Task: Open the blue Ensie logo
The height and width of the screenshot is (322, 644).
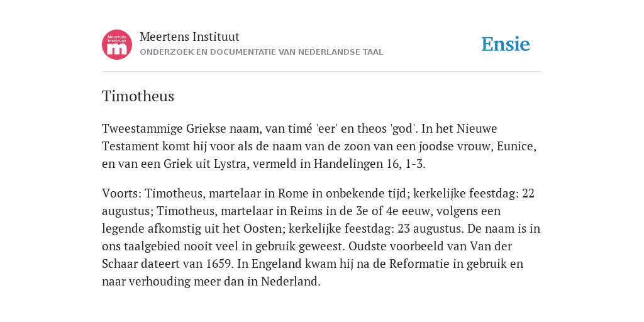Action: [x=506, y=44]
